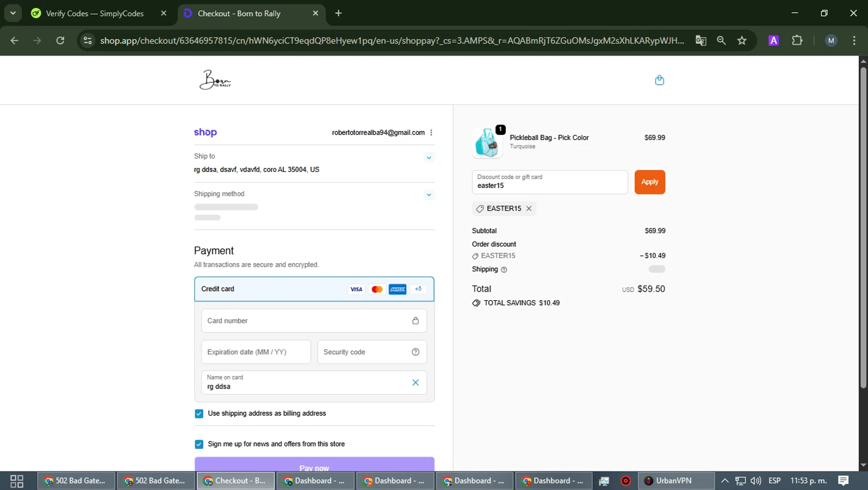Open the notifications center icon
The width and height of the screenshot is (868, 490).
pyautogui.click(x=844, y=481)
